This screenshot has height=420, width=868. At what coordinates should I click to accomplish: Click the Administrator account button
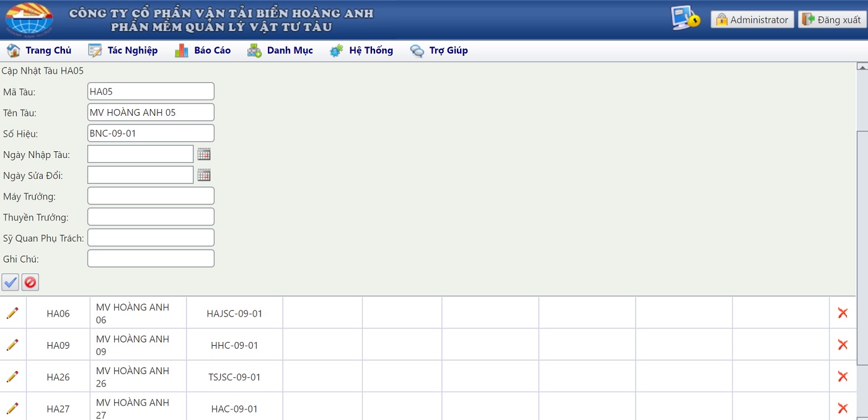tap(752, 20)
